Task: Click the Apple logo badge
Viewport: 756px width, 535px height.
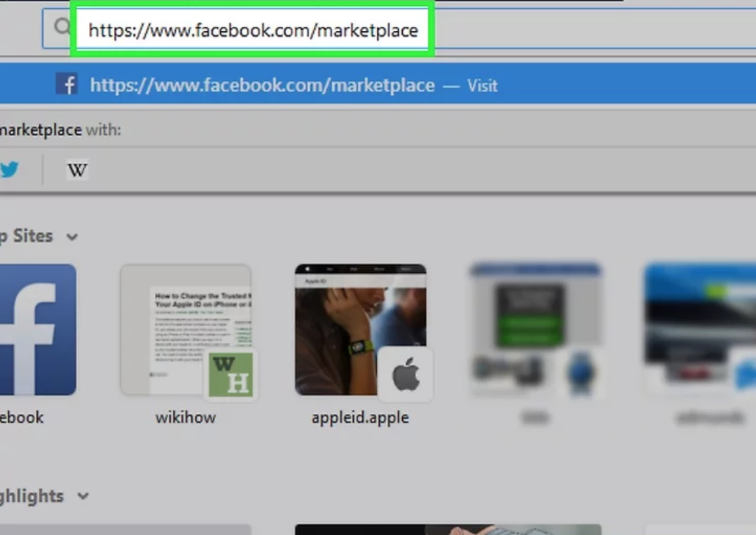Action: 405,375
